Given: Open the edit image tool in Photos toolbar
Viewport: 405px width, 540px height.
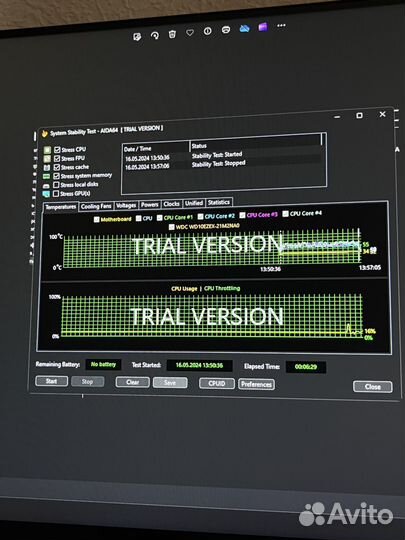Looking at the screenshot, I should point(137,37).
